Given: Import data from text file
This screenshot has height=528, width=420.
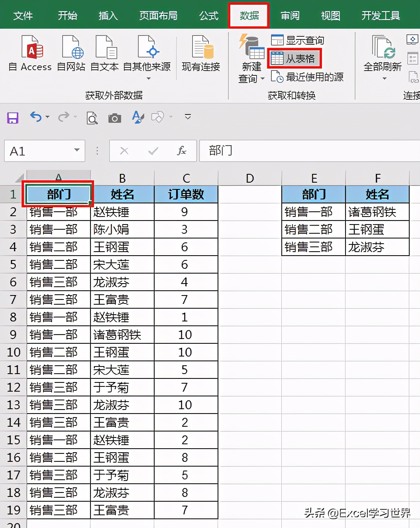Looking at the screenshot, I should pyautogui.click(x=105, y=54).
